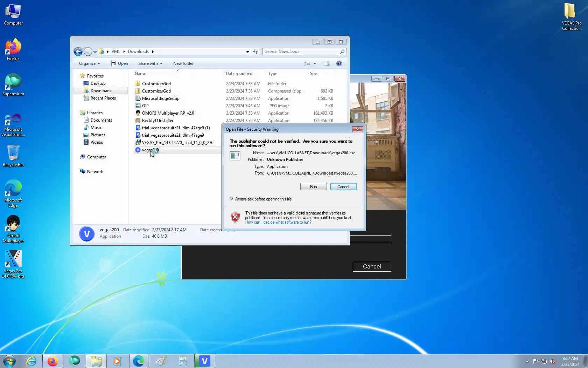Select Downloads in the navigation pane
This screenshot has width=588, height=368.
click(x=101, y=91)
